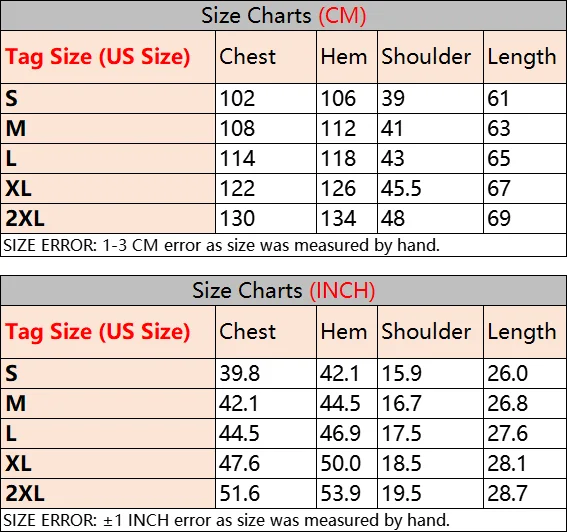This screenshot has width=567, height=532.
Task: Select length value 69 for 2XL
Action: 499,218
